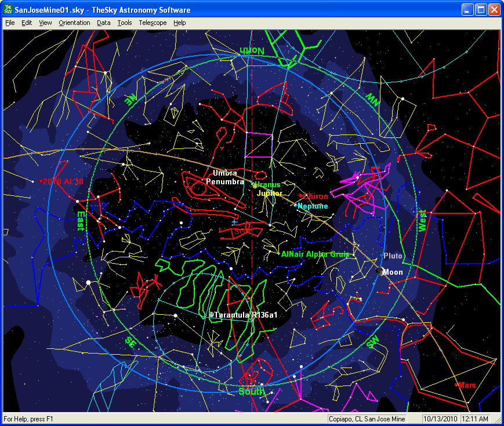The height and width of the screenshot is (426, 504).
Task: Select the Mars marker on the chart
Action: click(456, 384)
